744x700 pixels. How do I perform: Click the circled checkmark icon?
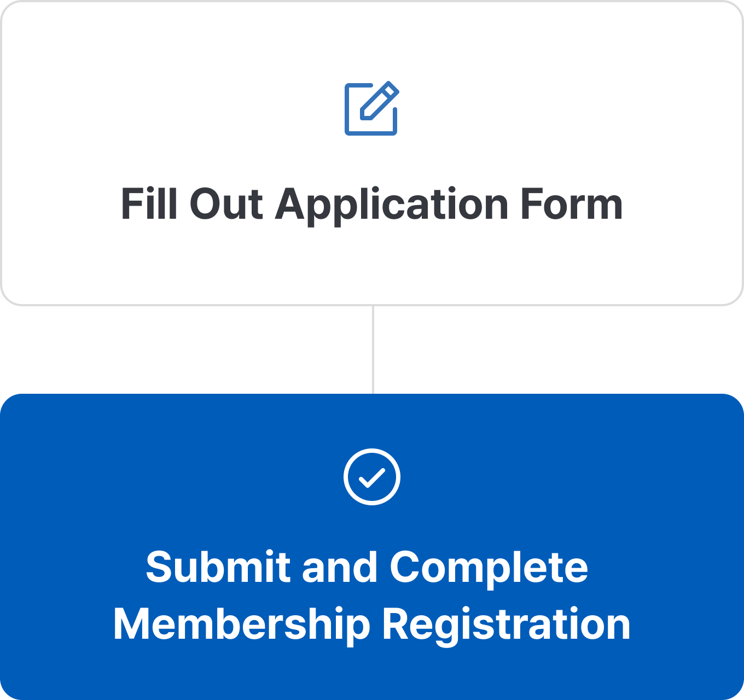point(372,476)
